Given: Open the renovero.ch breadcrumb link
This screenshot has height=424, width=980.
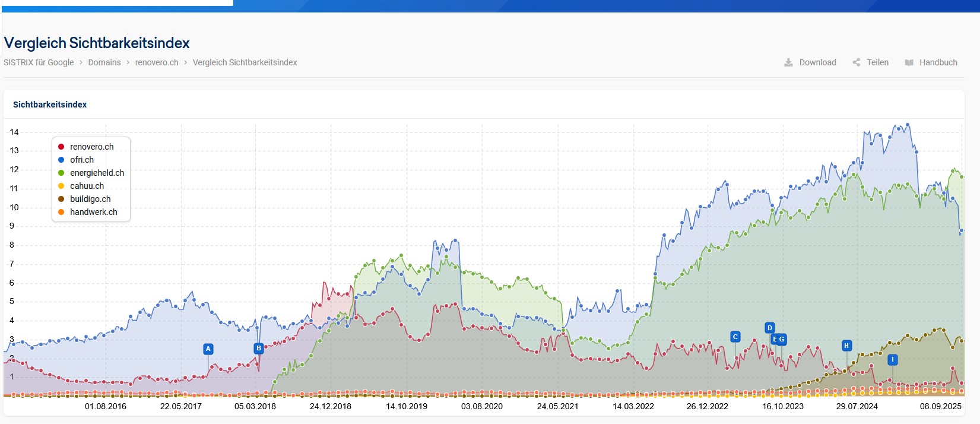Looking at the screenshot, I should 157,62.
